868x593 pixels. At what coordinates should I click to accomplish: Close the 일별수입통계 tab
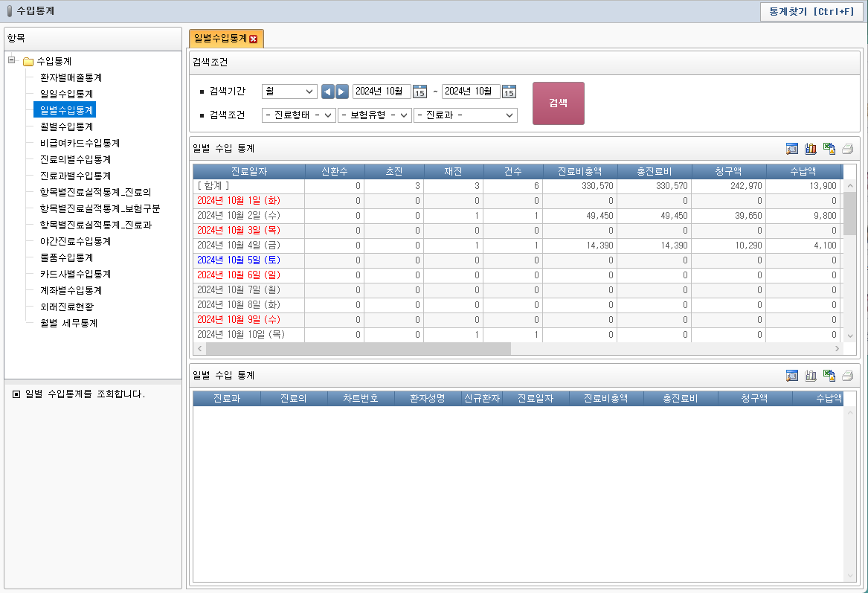(x=254, y=39)
